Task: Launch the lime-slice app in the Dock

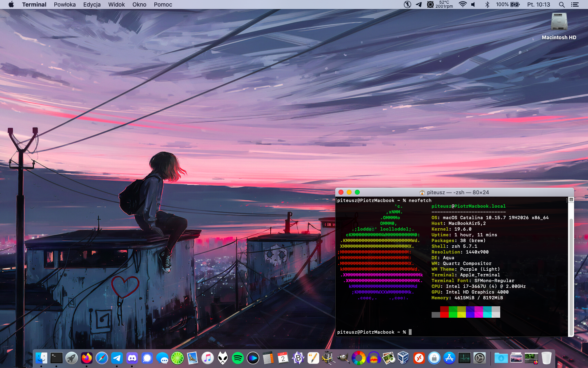Action: point(177,358)
